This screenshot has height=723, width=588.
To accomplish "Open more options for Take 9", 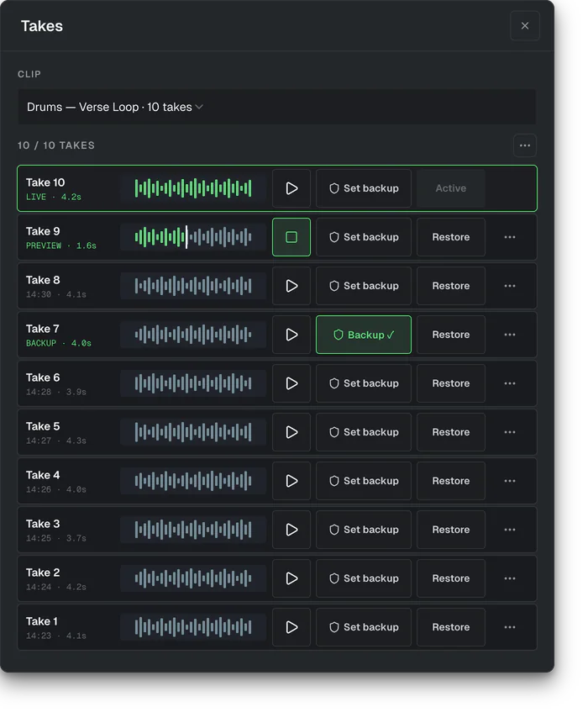I will pos(510,237).
